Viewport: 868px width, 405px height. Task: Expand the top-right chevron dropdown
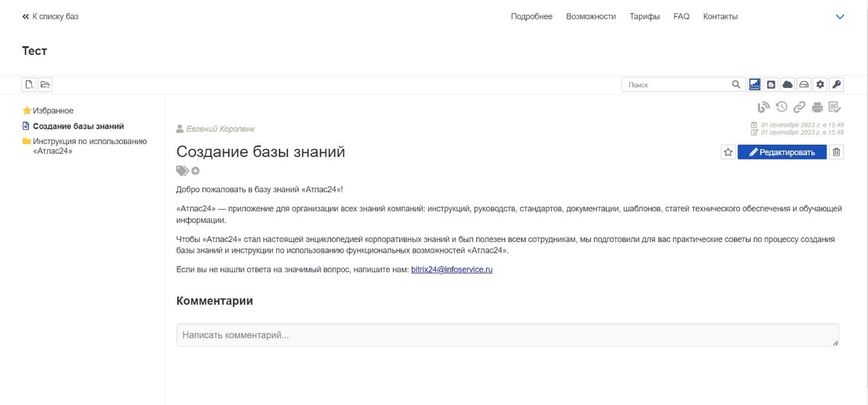pos(840,17)
